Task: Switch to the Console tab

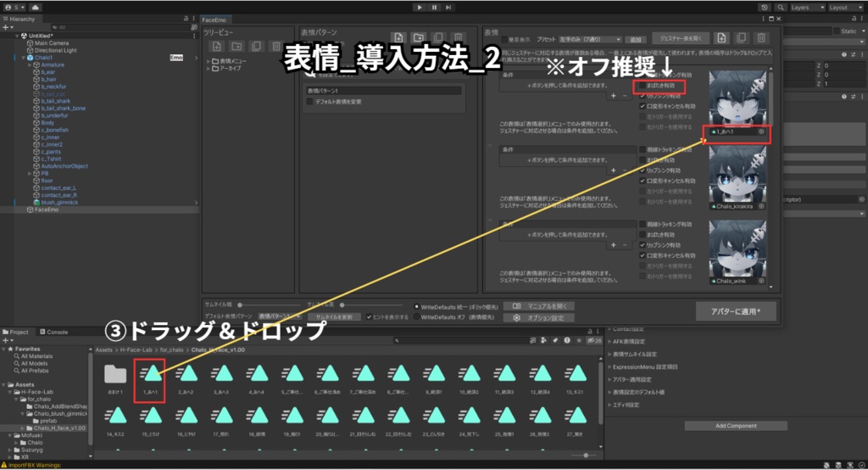Action: point(53,332)
